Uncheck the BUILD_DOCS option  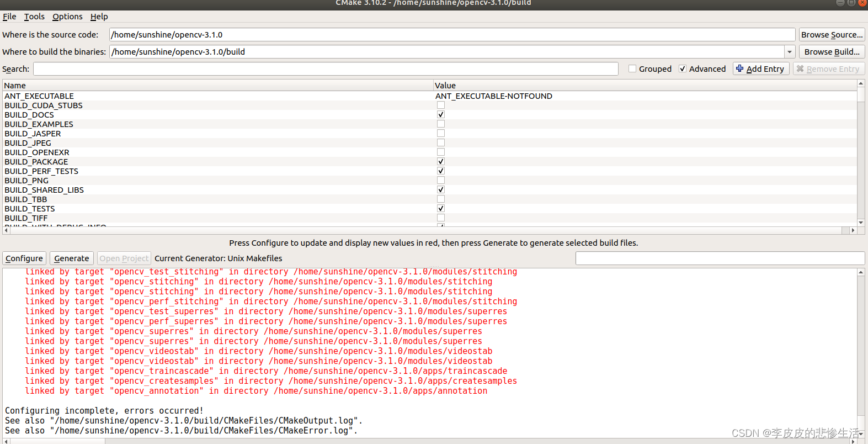[x=440, y=114]
